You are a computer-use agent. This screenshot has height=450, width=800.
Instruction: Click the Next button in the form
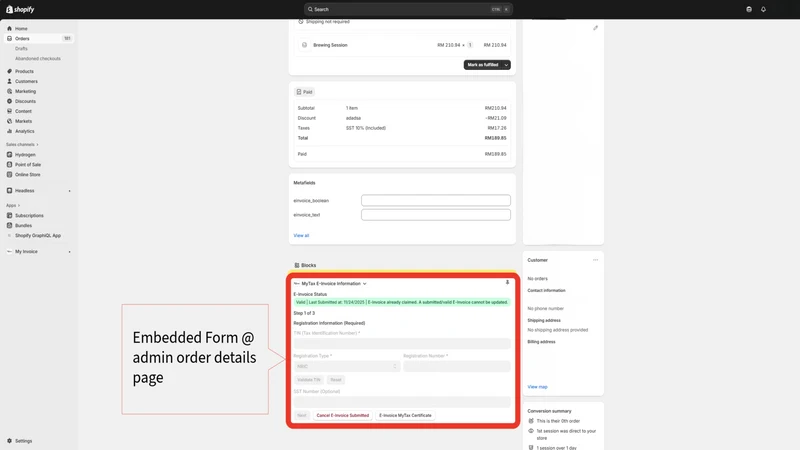click(x=302, y=415)
